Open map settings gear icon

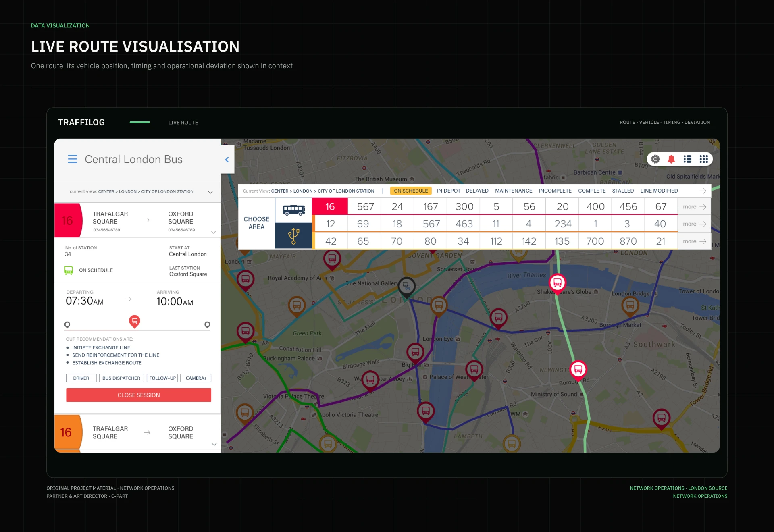click(655, 159)
